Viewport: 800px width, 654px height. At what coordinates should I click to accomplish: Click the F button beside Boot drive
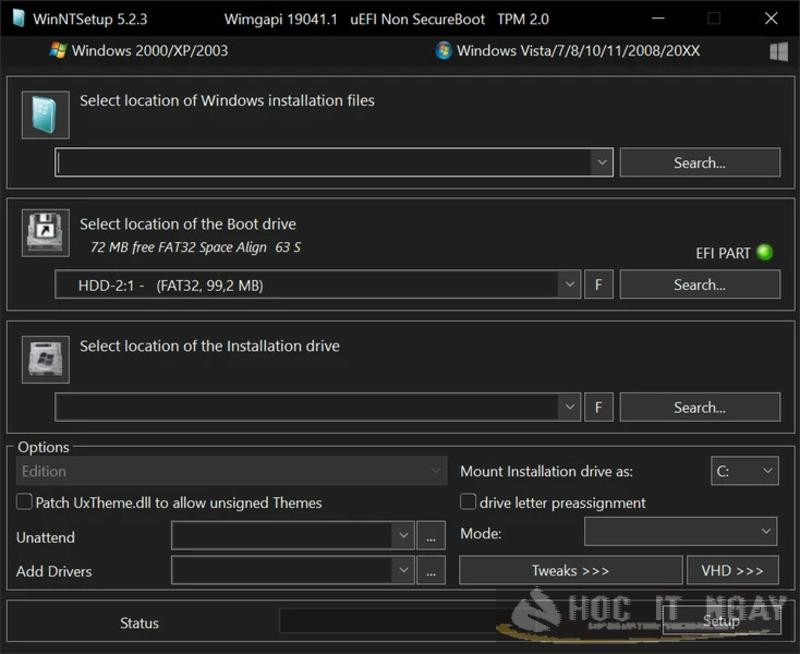(x=598, y=285)
